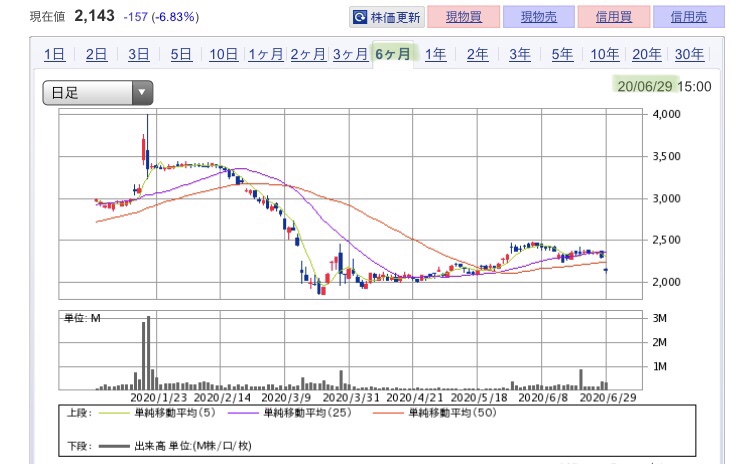Viewport: 731px width, 464px height.
Task: Click the 下段 legend label
Action: 79,446
